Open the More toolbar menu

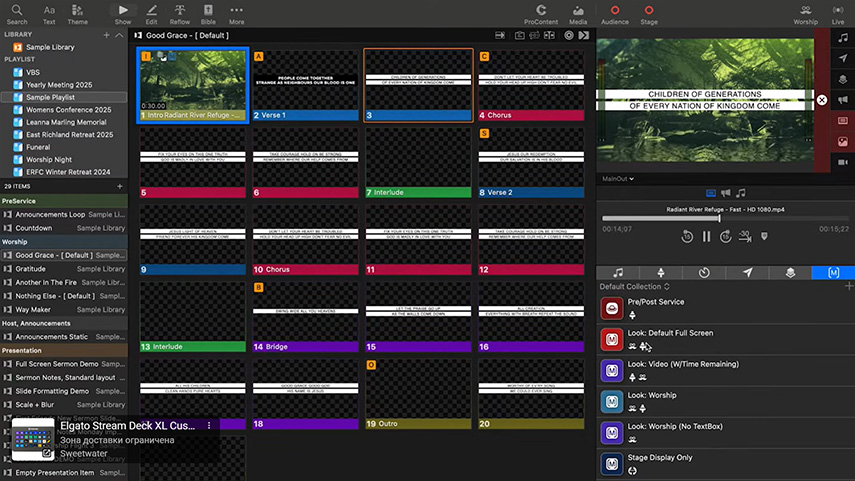tap(237, 14)
